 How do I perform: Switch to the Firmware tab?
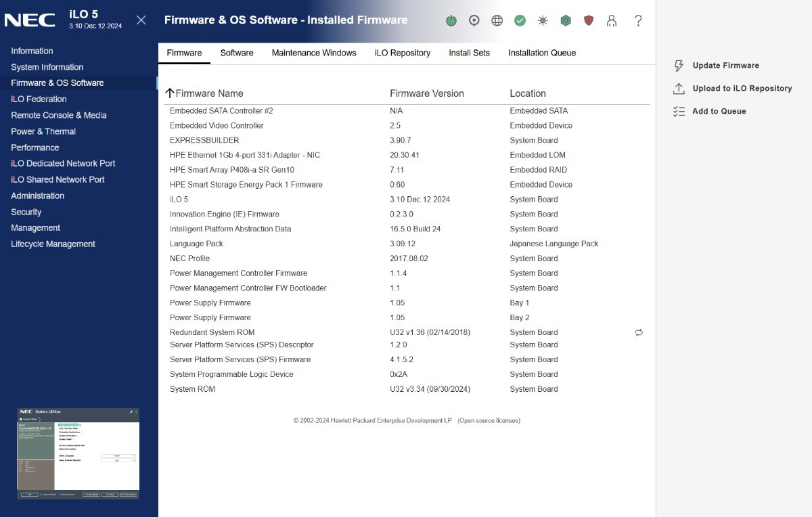pos(184,53)
